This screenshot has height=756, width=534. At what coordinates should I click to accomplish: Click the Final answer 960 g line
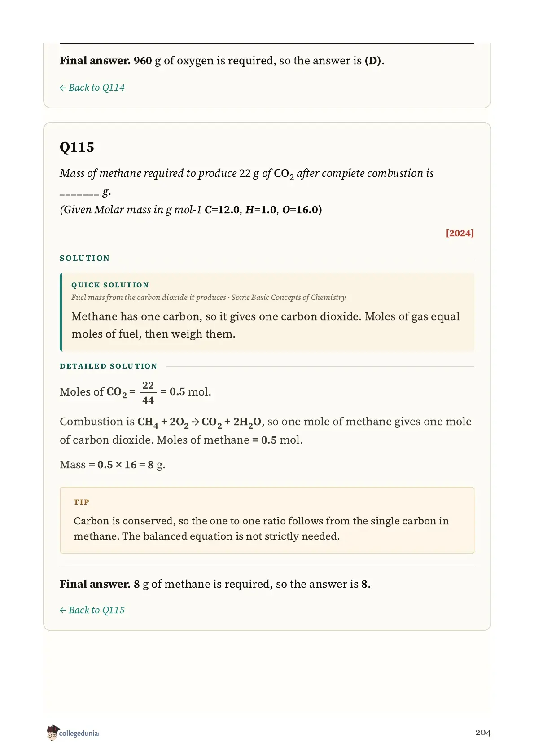[x=222, y=61]
